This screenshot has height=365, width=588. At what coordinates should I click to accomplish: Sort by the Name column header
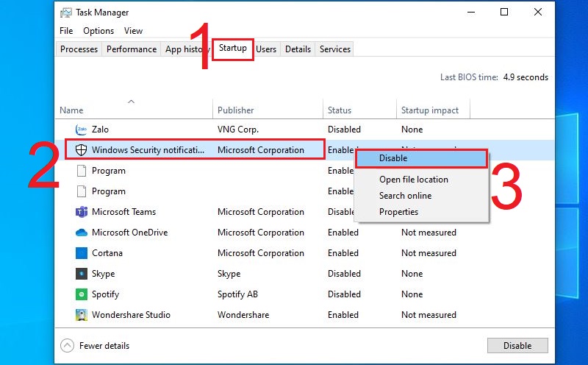click(x=71, y=110)
